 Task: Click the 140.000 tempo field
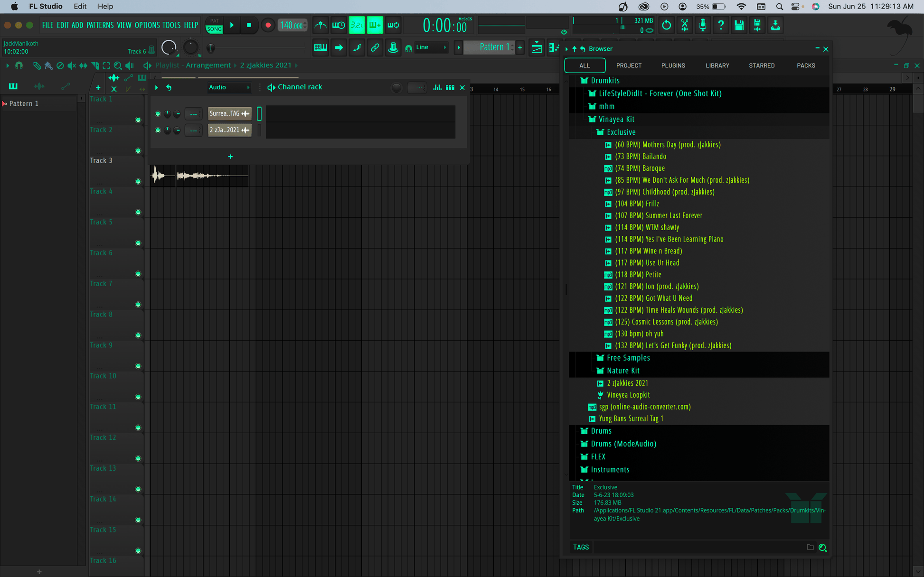[292, 25]
